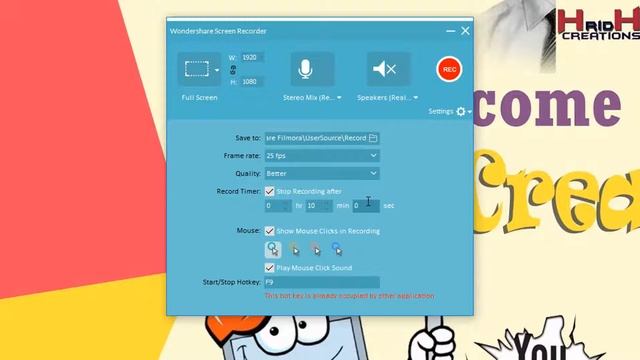Click the timer seconds field
The height and width of the screenshot is (360, 640).
366,206
